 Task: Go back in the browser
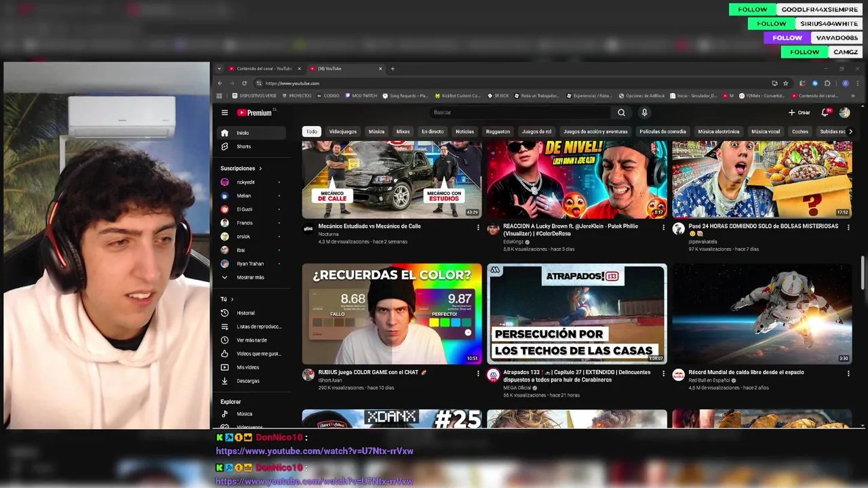click(220, 83)
